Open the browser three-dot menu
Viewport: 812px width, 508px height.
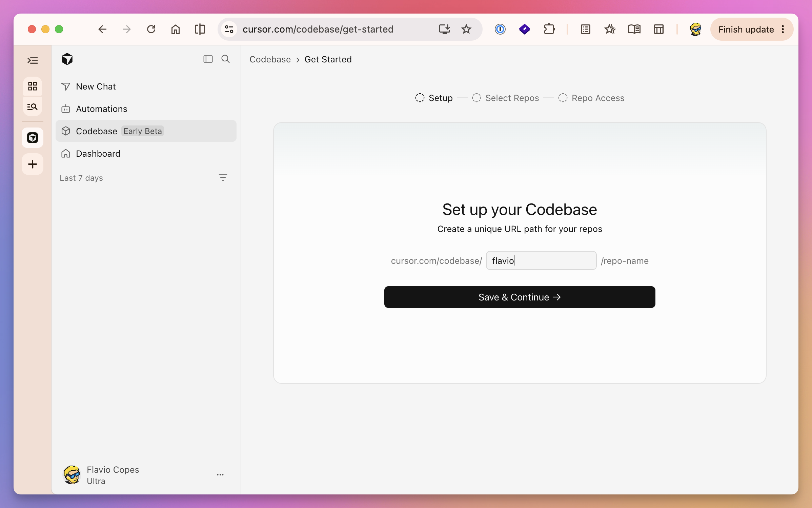[783, 30]
